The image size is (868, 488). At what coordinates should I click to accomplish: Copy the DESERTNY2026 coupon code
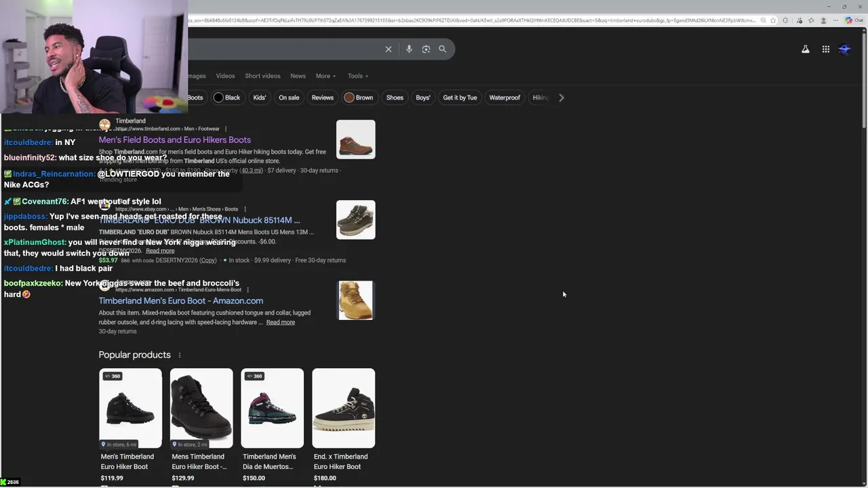point(208,260)
